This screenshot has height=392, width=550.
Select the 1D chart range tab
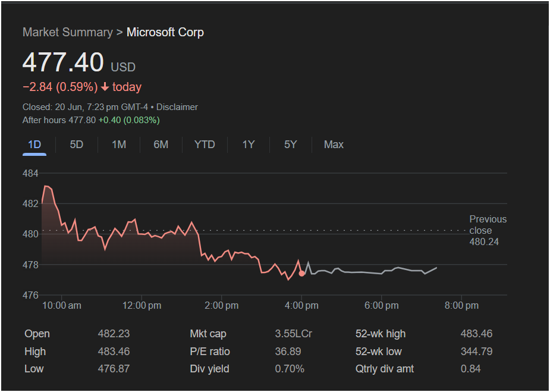(x=34, y=145)
